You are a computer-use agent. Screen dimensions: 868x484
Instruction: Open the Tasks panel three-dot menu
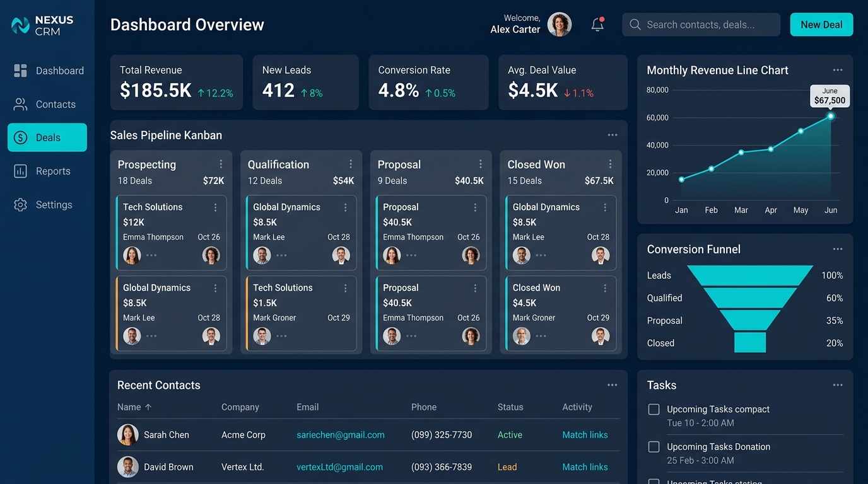tap(838, 385)
